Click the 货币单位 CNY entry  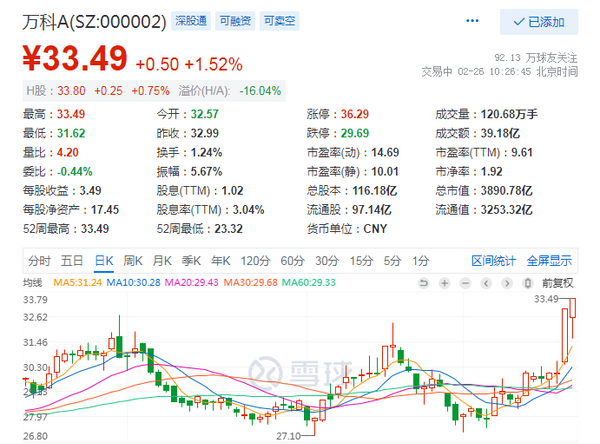(347, 229)
